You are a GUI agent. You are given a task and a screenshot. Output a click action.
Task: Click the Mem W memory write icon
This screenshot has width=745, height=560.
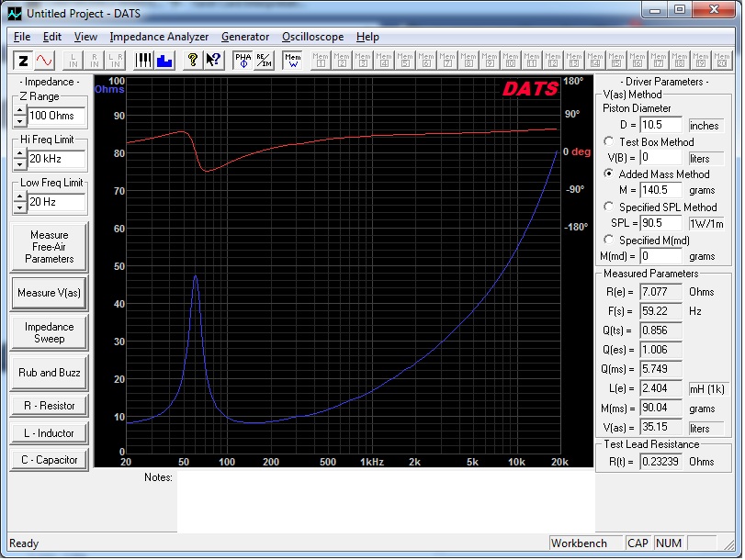tap(293, 61)
